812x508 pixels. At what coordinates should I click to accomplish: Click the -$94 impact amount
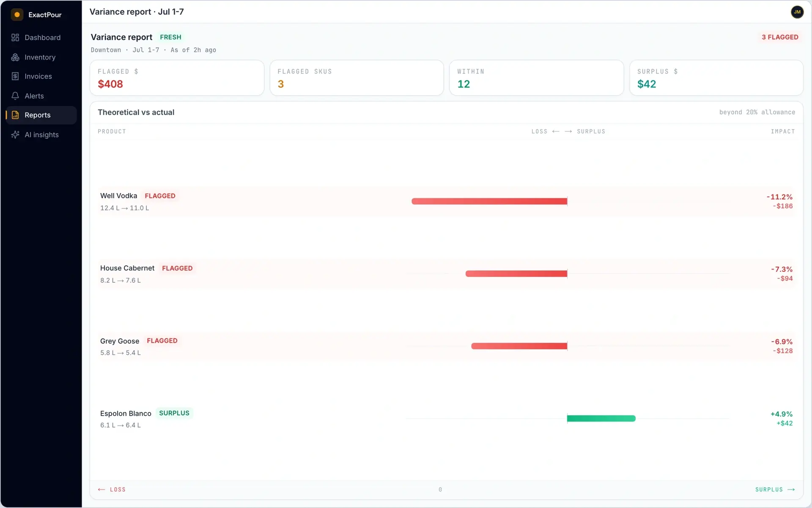point(785,279)
